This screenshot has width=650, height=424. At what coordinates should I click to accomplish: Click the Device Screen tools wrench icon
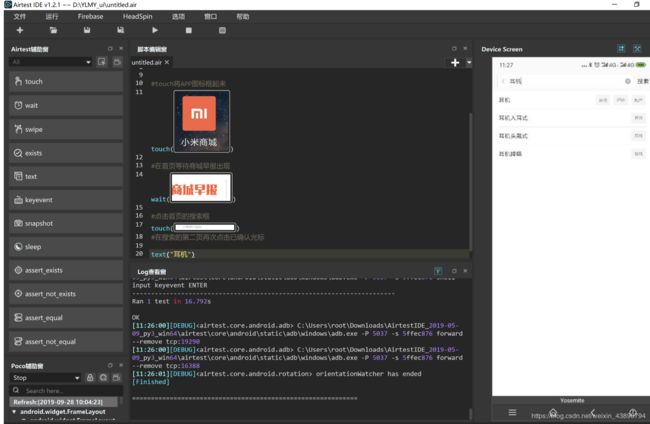pyautogui.click(x=637, y=49)
